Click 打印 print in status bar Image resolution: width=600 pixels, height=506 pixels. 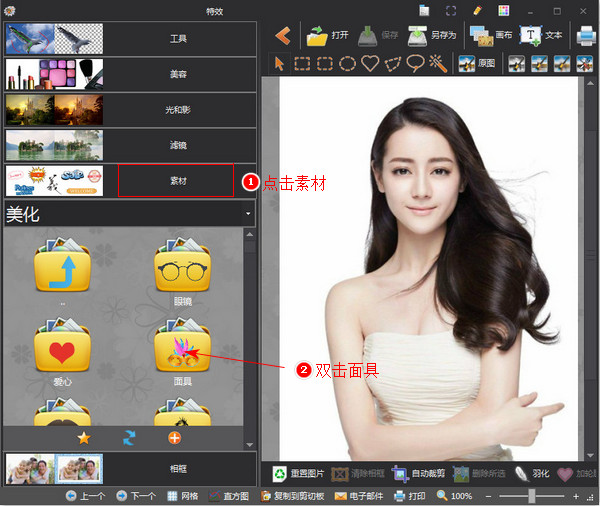(x=409, y=496)
